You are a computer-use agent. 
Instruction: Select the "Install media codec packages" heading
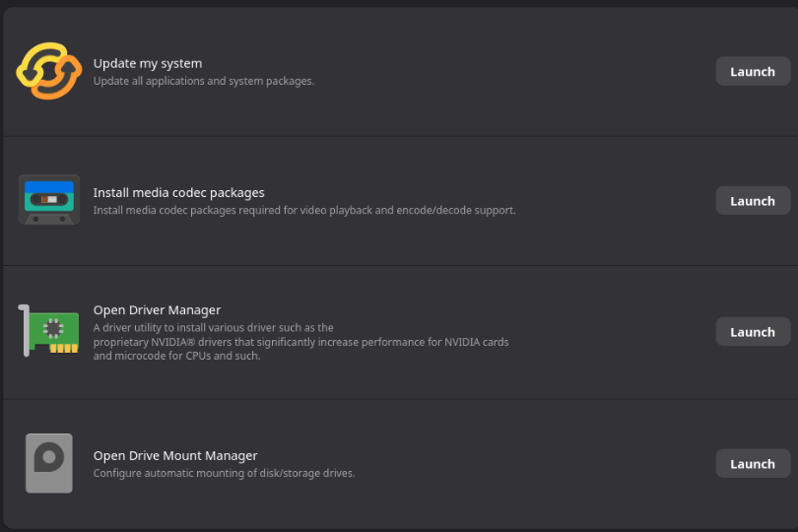click(178, 192)
